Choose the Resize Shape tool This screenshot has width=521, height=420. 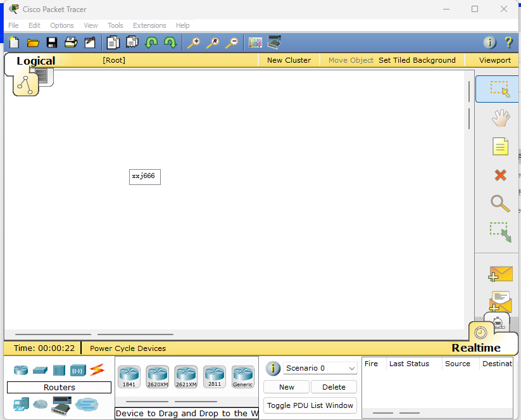(500, 232)
